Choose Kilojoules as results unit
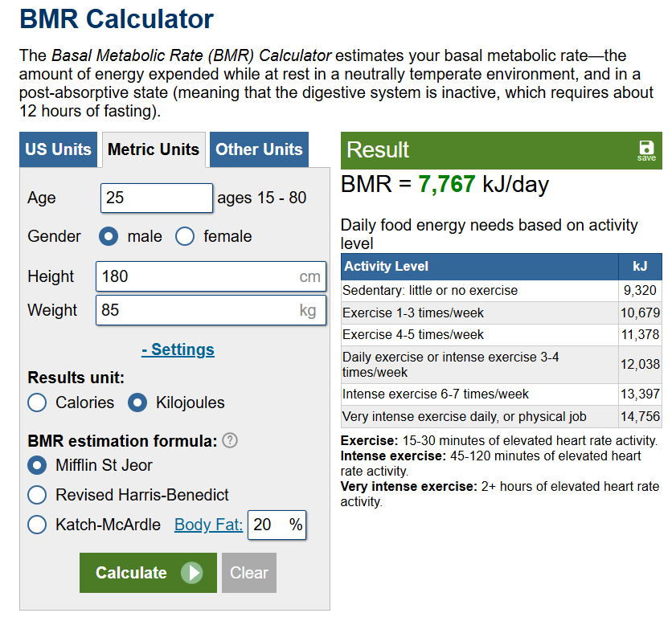Viewport: 672px width, 617px height. [137, 402]
